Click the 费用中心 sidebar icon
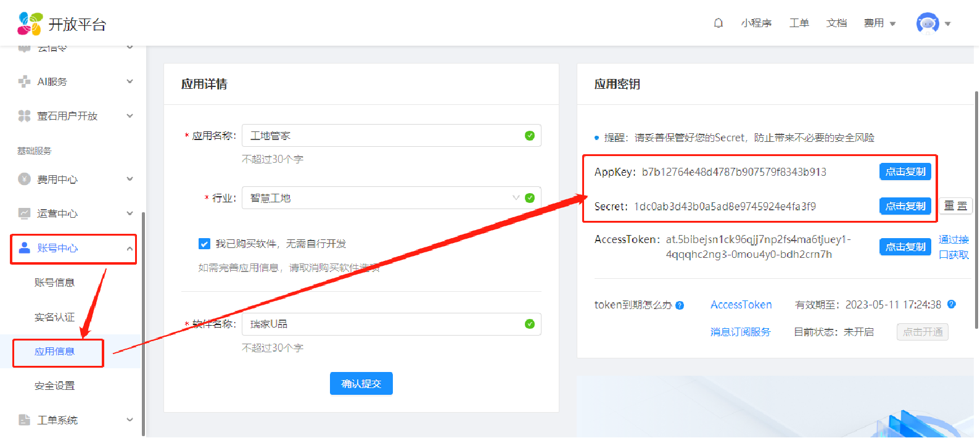 [24, 179]
